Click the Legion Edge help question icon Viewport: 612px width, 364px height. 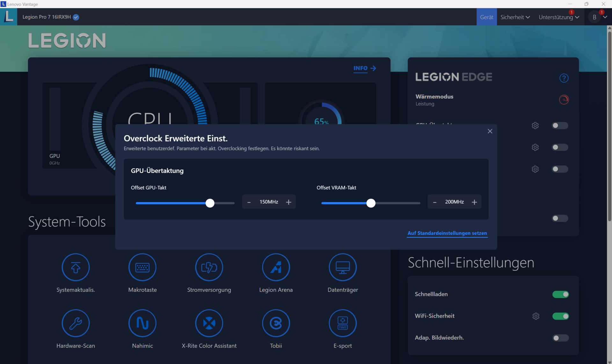(x=564, y=78)
